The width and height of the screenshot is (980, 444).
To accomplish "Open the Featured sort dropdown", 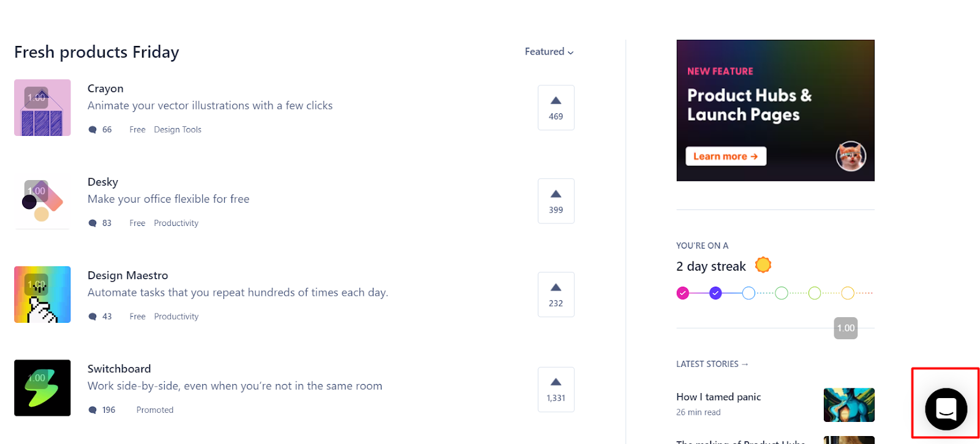I will [549, 52].
